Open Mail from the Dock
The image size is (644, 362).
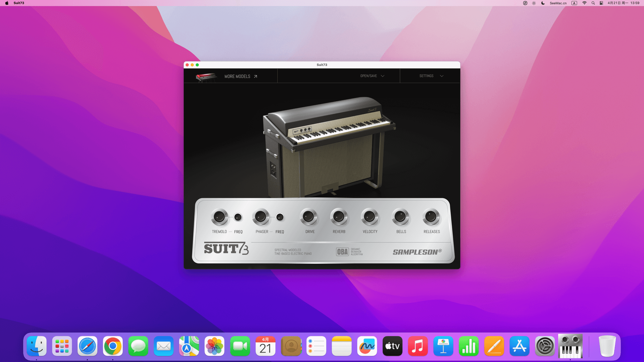point(164,346)
